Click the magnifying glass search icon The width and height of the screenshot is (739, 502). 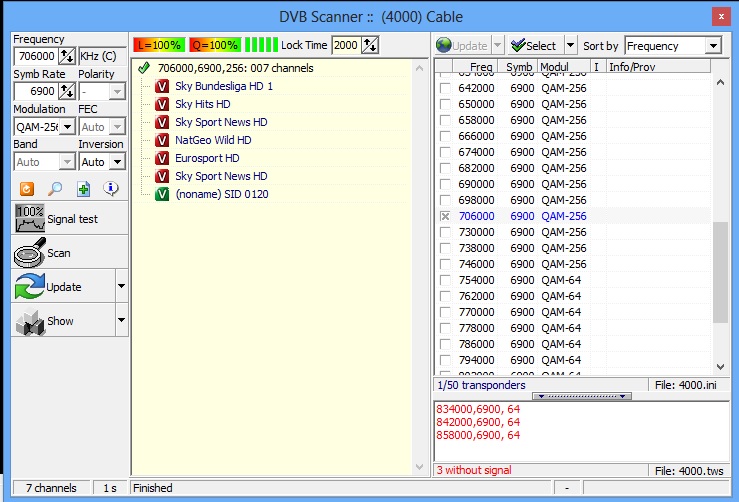click(x=55, y=189)
